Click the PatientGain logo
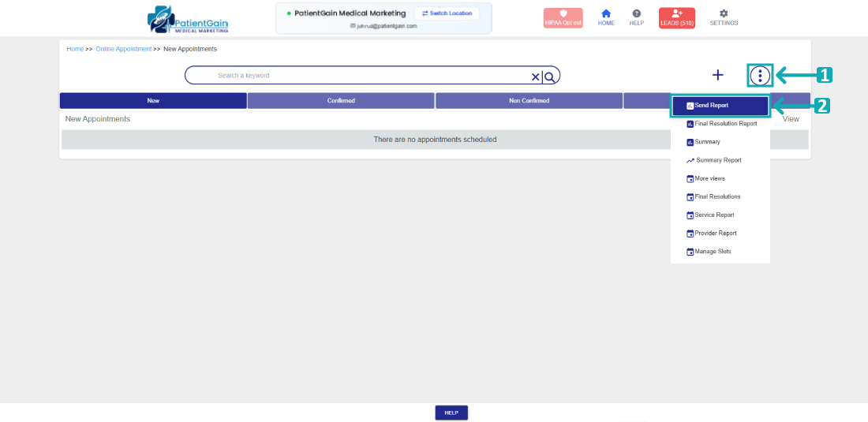868x422 pixels. (x=189, y=20)
